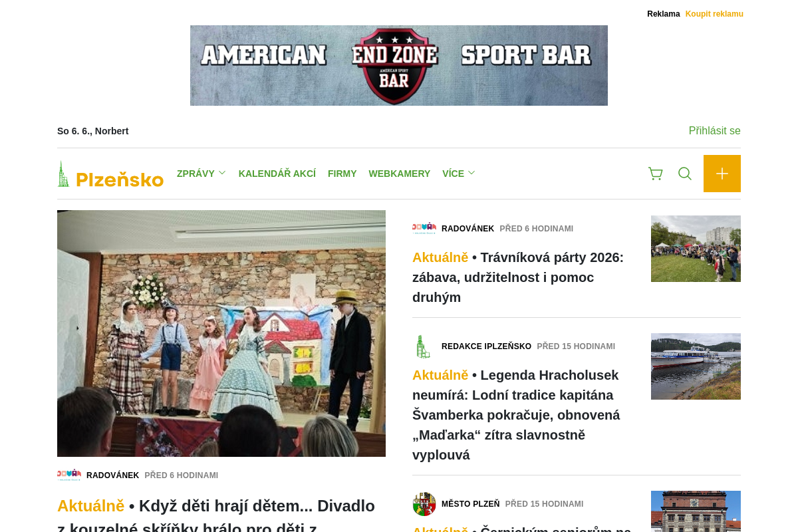
Task: Click Radovánek avatar under the theater photo
Action: click(69, 475)
